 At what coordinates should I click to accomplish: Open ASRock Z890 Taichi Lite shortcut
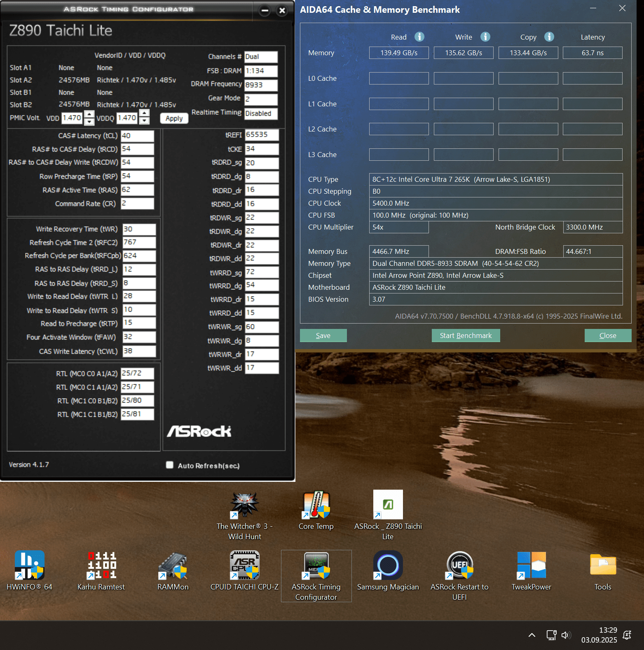click(x=388, y=515)
